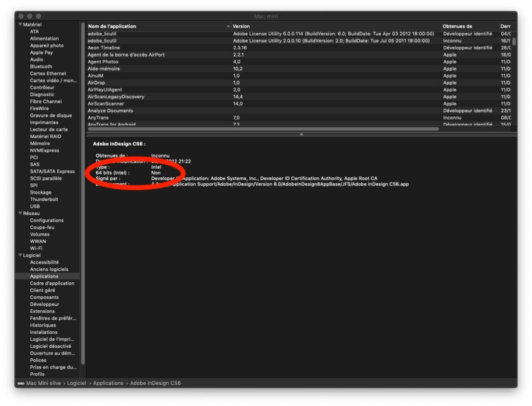Select Apple Pay in the sidebar
Image resolution: width=532 pixels, height=406 pixels.
[x=42, y=53]
